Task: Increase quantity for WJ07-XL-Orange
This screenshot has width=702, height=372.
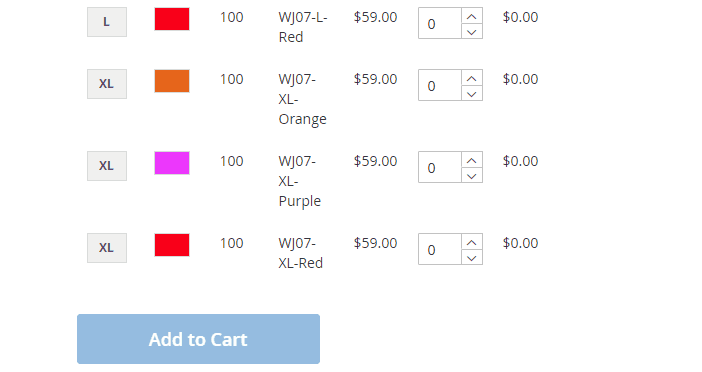Action: tap(471, 78)
